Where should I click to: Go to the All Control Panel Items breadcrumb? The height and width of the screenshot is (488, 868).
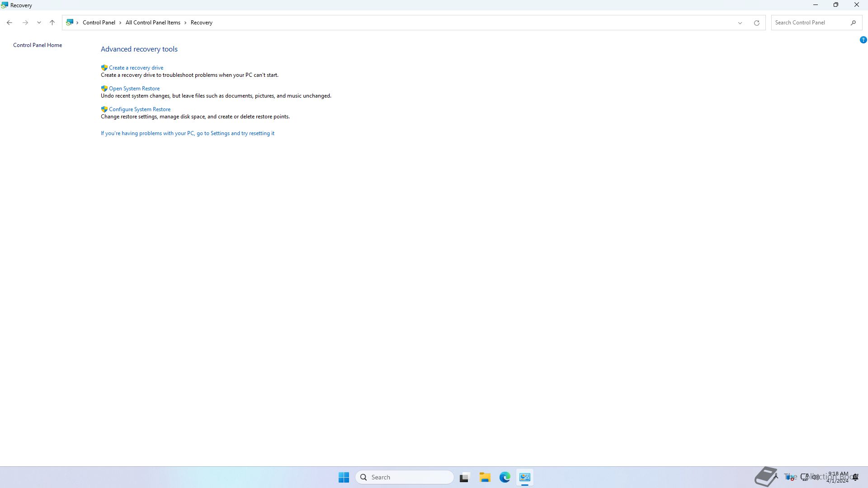(153, 23)
